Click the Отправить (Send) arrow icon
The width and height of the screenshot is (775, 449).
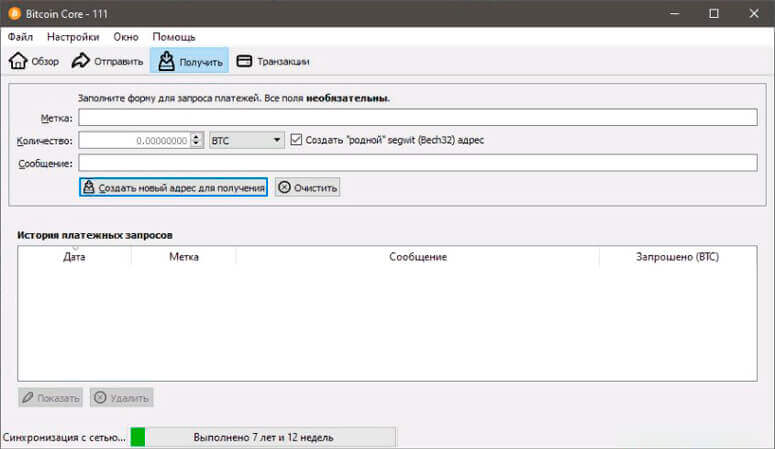81,61
